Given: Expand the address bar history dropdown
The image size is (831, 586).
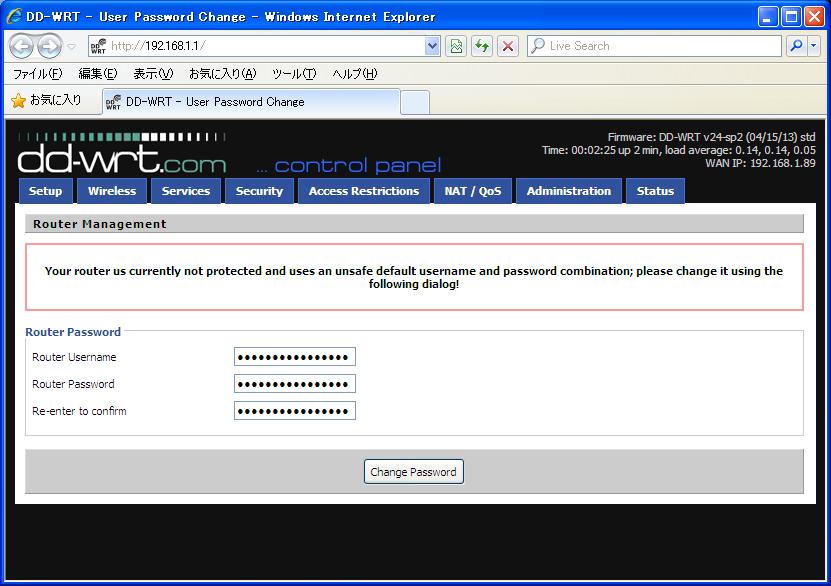Looking at the screenshot, I should tap(432, 46).
